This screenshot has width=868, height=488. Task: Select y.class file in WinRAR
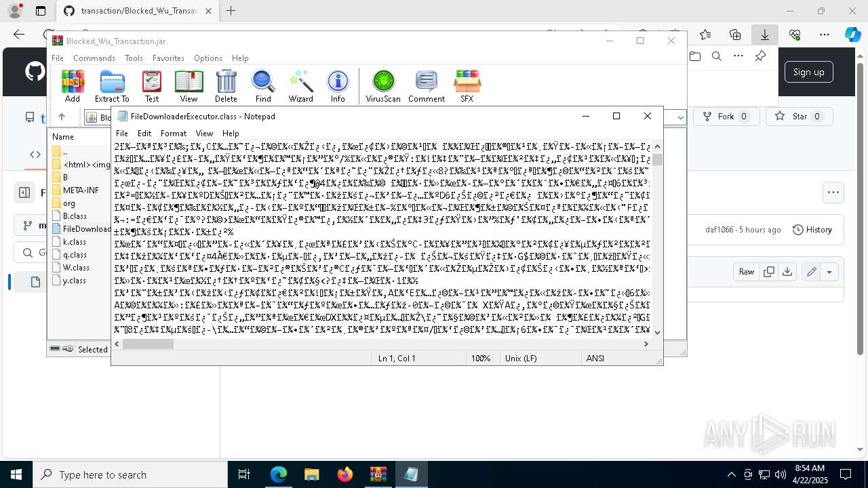click(75, 281)
